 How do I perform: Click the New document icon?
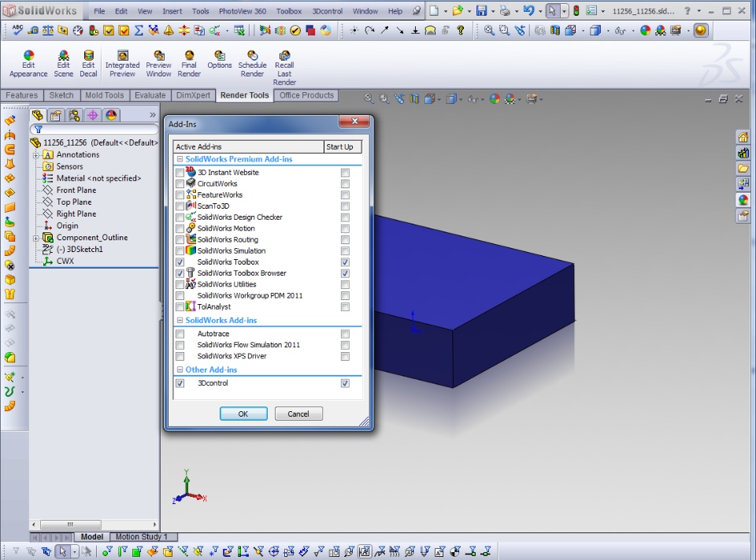(x=434, y=10)
